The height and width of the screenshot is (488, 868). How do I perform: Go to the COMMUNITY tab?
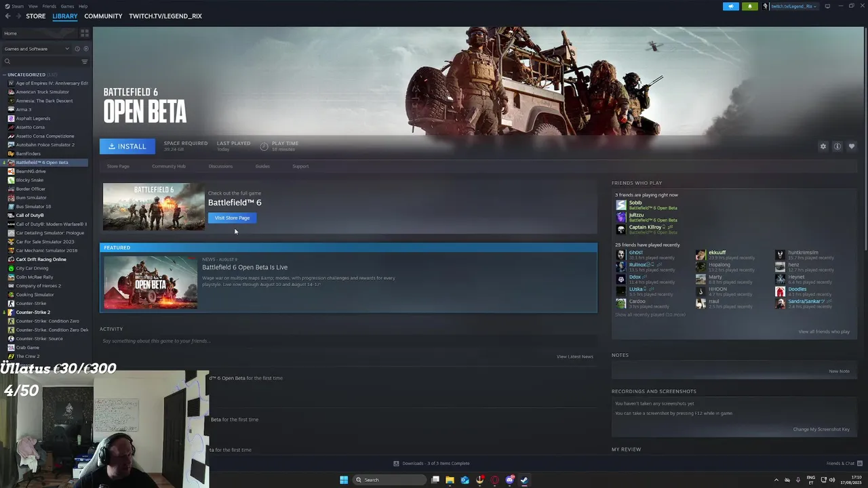tap(103, 16)
